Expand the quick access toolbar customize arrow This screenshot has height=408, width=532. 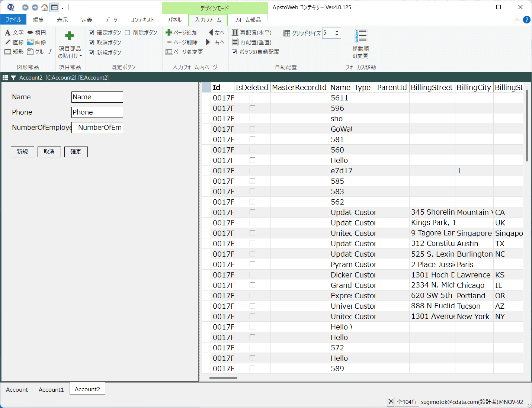(63, 8)
